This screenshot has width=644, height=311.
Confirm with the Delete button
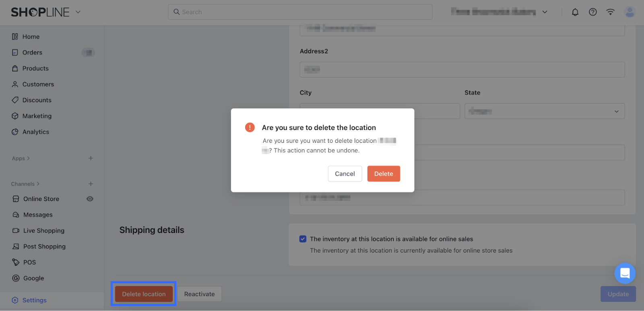coord(384,174)
